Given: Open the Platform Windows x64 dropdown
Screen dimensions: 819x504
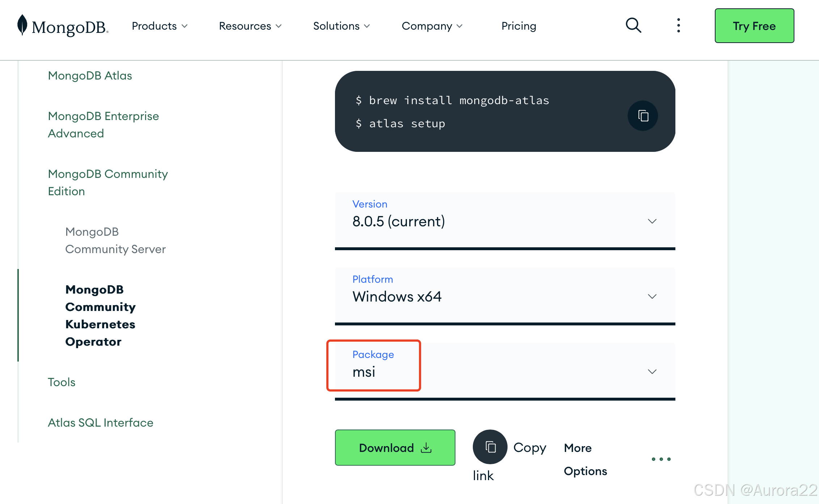Looking at the screenshot, I should [x=505, y=296].
